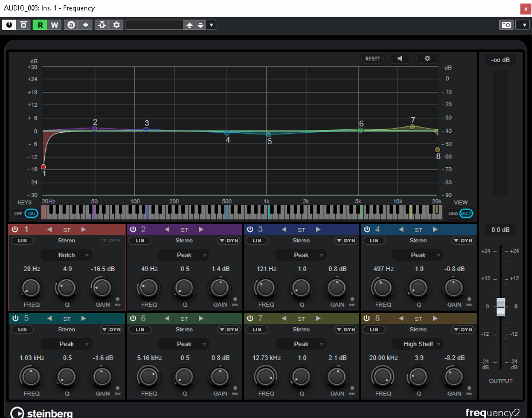This screenshot has width=532, height=418.
Task: Expand band 6 DYN dynamic section
Action: [x=229, y=330]
